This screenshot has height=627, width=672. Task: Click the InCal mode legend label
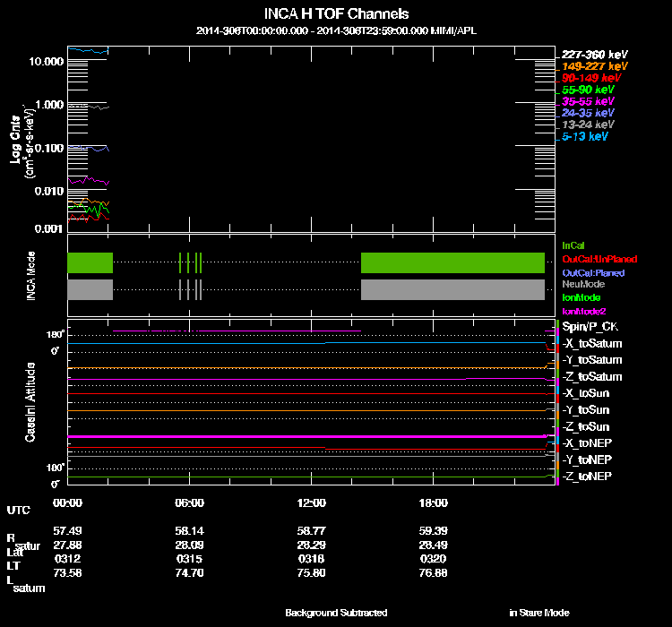pyautogui.click(x=573, y=245)
